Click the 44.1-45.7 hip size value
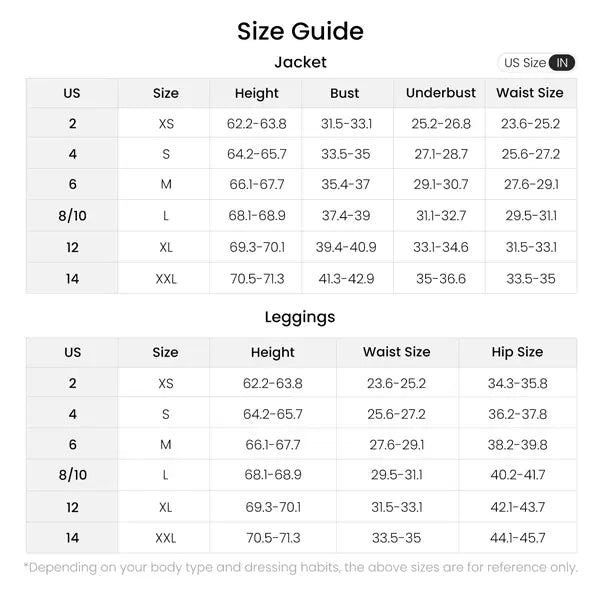The image size is (600, 600). pyautogui.click(x=517, y=538)
